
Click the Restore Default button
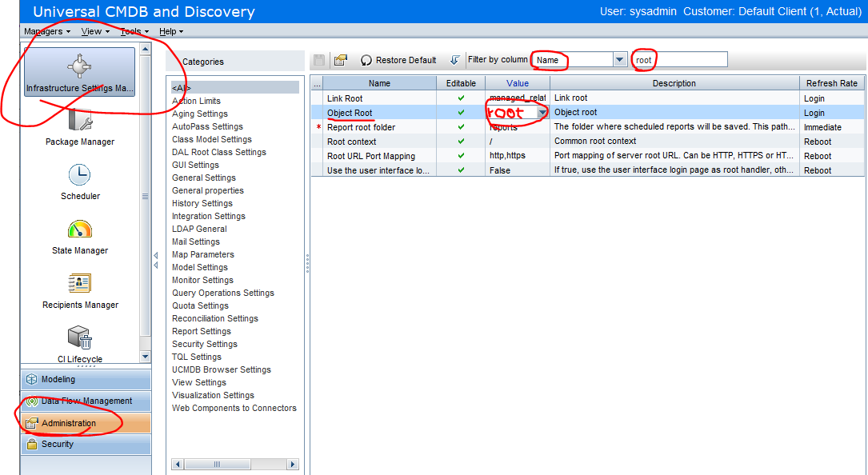coord(398,60)
